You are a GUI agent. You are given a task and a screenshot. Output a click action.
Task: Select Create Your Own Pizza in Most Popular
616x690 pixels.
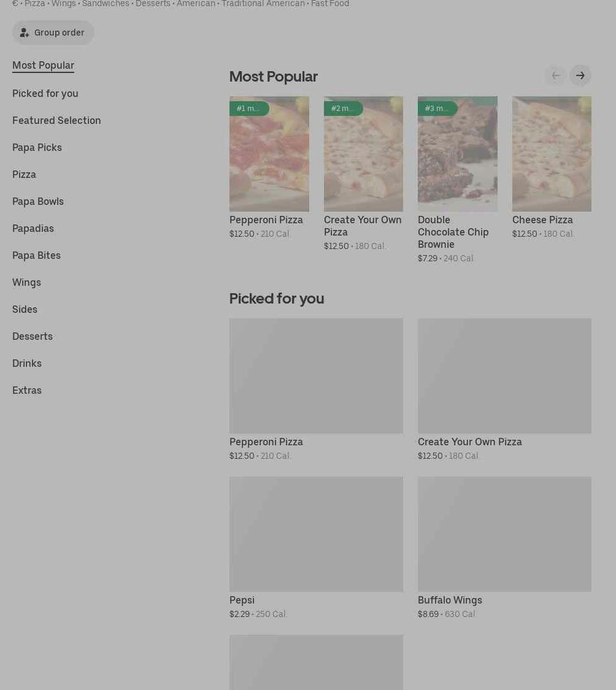click(x=363, y=226)
